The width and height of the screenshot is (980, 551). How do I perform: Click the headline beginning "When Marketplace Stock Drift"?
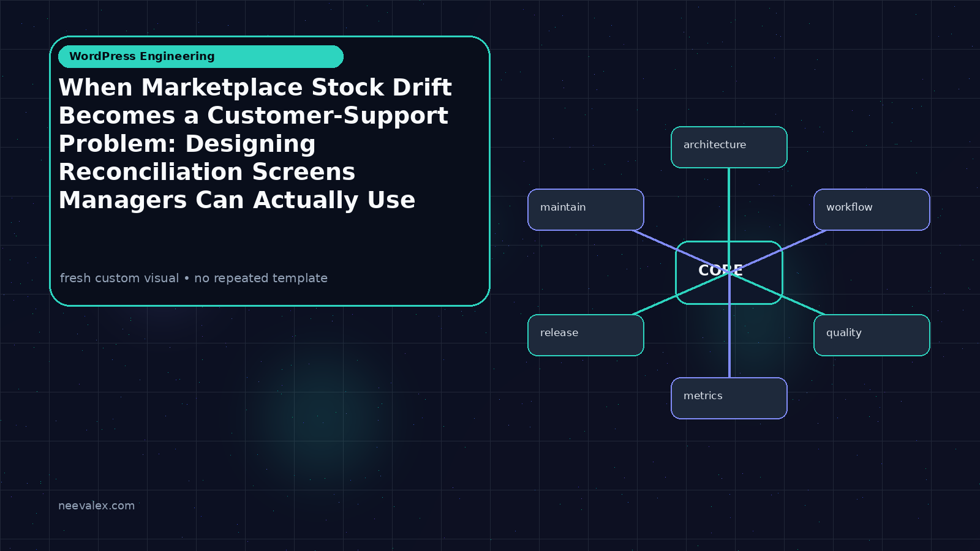(x=255, y=144)
